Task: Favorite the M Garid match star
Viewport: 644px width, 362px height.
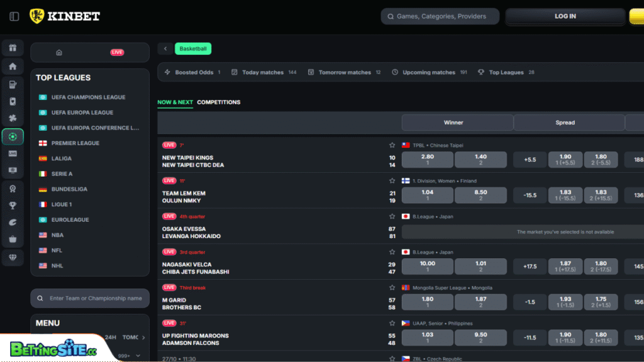Action: (x=392, y=288)
